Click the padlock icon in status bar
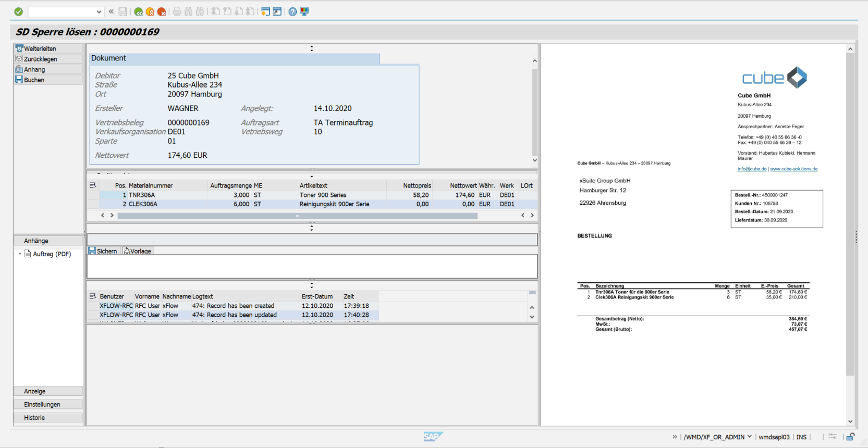The image size is (868, 448). coord(850,437)
